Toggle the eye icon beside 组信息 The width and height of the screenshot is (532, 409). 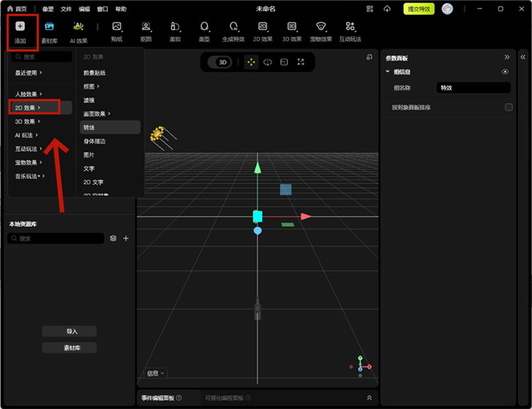(505, 72)
